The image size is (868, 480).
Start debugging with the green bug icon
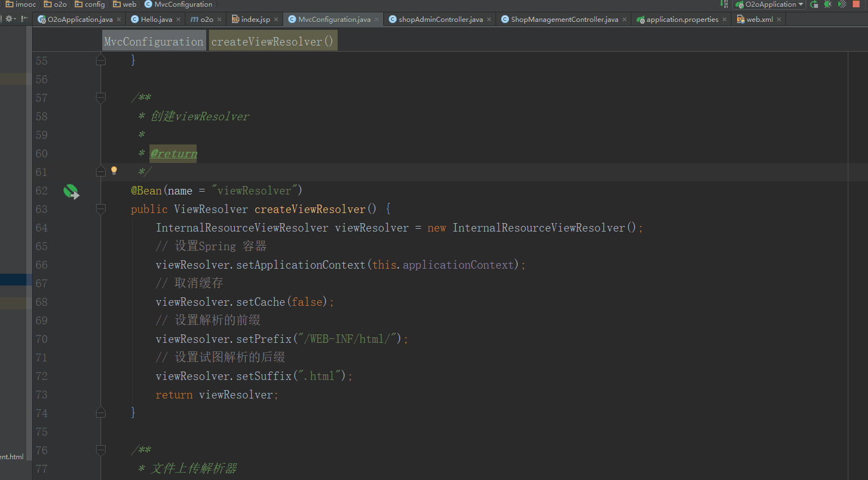point(828,4)
